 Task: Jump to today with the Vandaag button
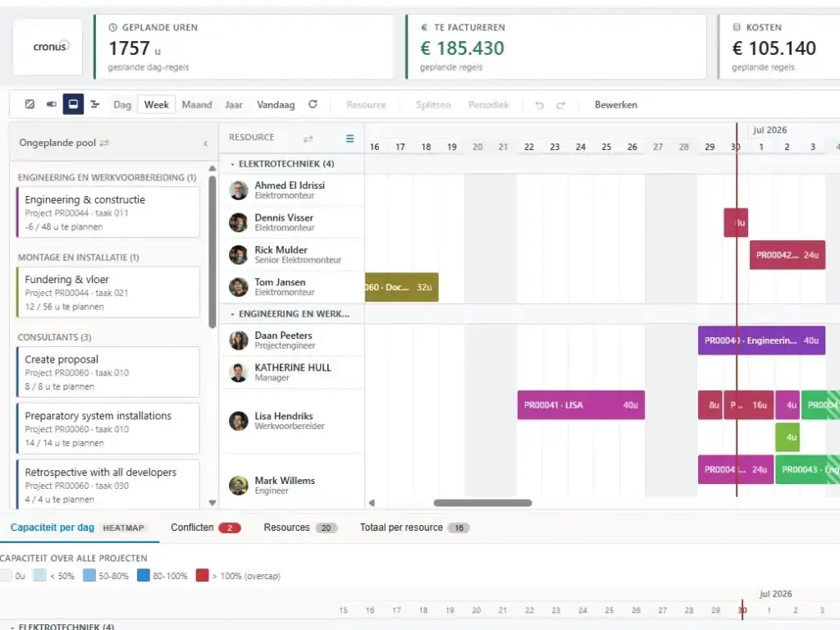pos(276,105)
